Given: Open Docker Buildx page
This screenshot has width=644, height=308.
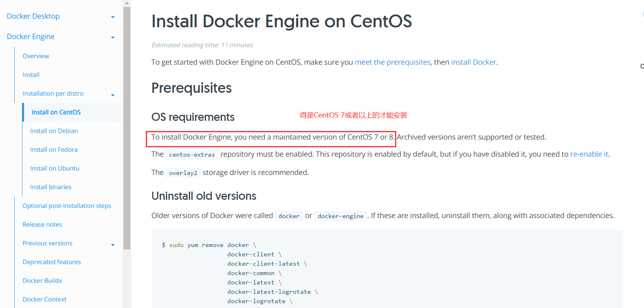Looking at the screenshot, I should (42, 281).
